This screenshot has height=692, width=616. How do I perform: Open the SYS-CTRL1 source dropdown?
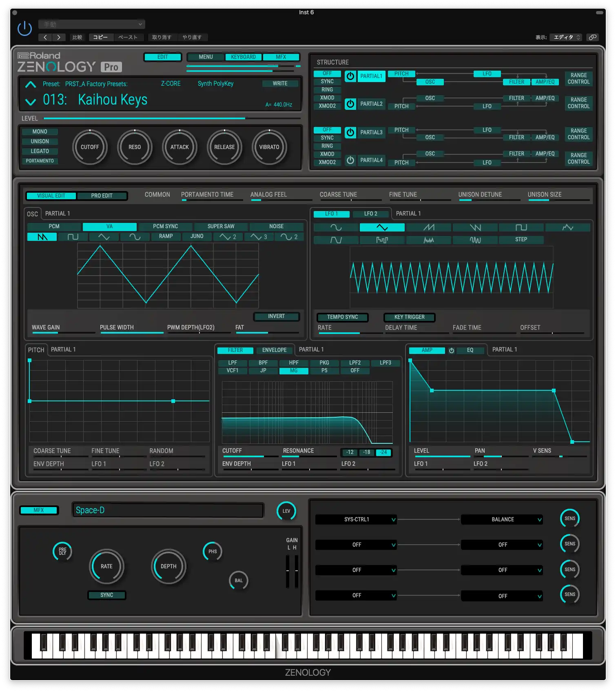coord(356,519)
